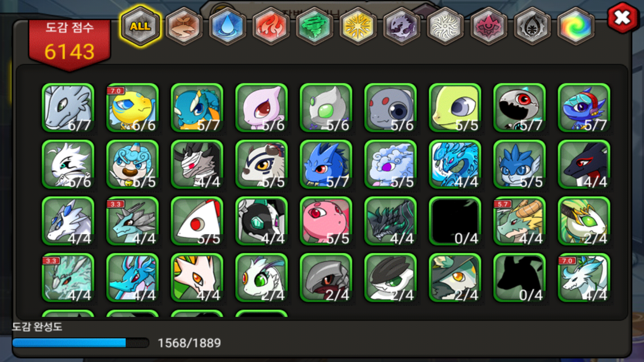Filter by pink crest emblem element
644x362 pixels.
click(489, 26)
